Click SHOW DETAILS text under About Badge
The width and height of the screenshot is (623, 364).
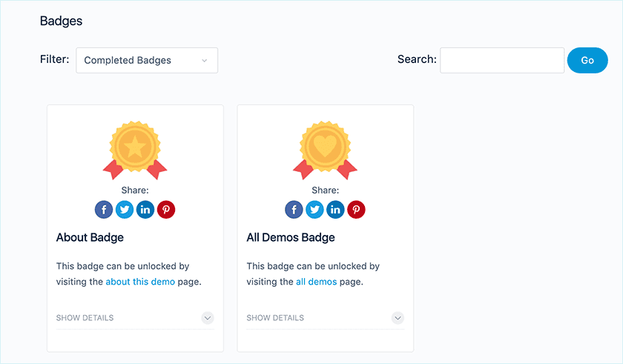85,318
